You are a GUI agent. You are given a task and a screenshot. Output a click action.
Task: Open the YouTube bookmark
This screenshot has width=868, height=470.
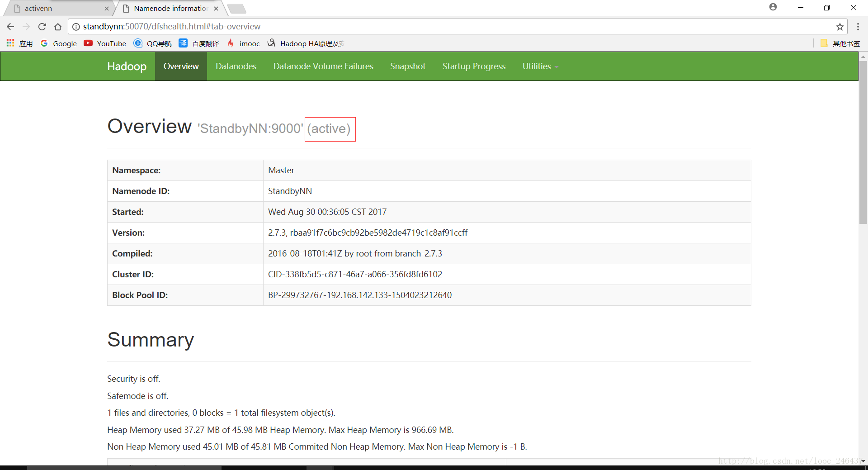point(105,43)
